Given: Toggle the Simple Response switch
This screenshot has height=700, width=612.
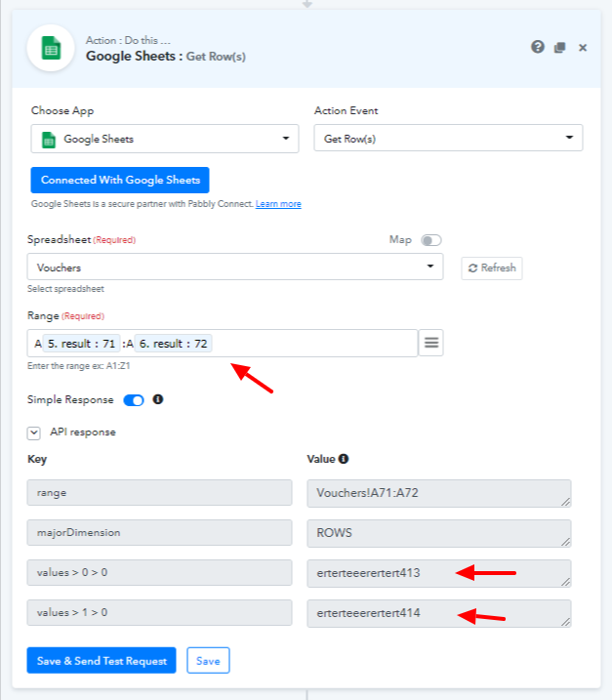Looking at the screenshot, I should 134,400.
